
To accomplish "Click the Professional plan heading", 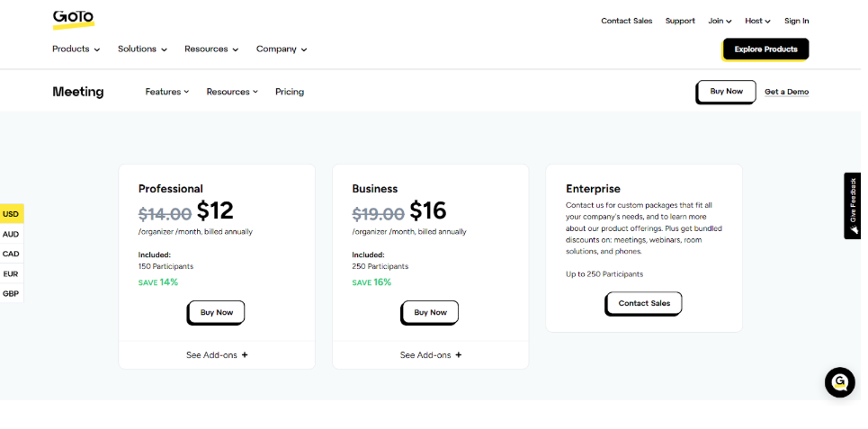I will tap(171, 189).
